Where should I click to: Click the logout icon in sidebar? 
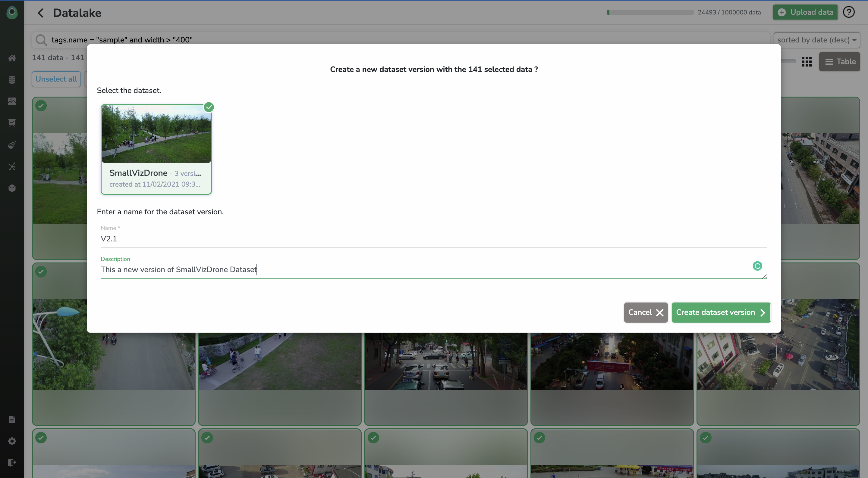click(12, 463)
